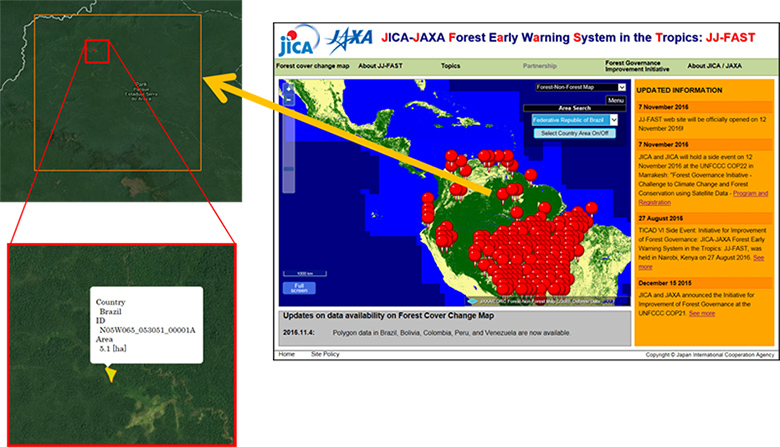Open the Program and Registration link
Image resolution: width=780 pixels, height=447 pixels.
tap(703, 198)
